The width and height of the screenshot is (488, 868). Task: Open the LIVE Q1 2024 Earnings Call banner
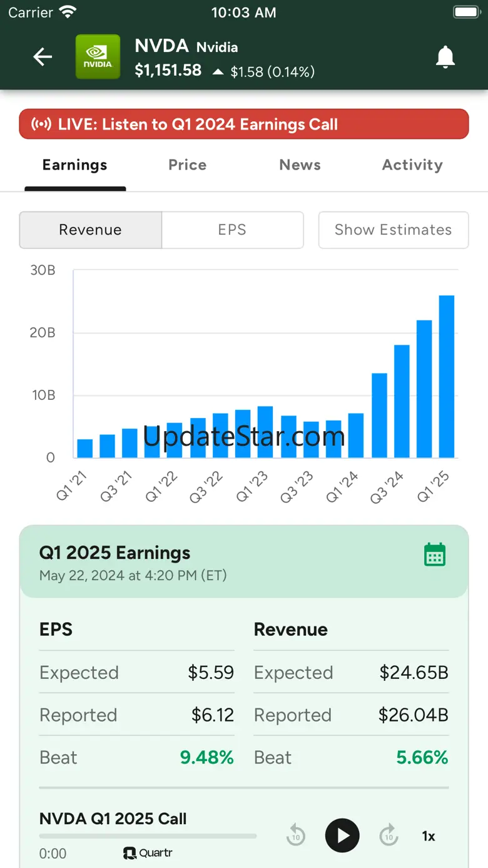point(244,124)
